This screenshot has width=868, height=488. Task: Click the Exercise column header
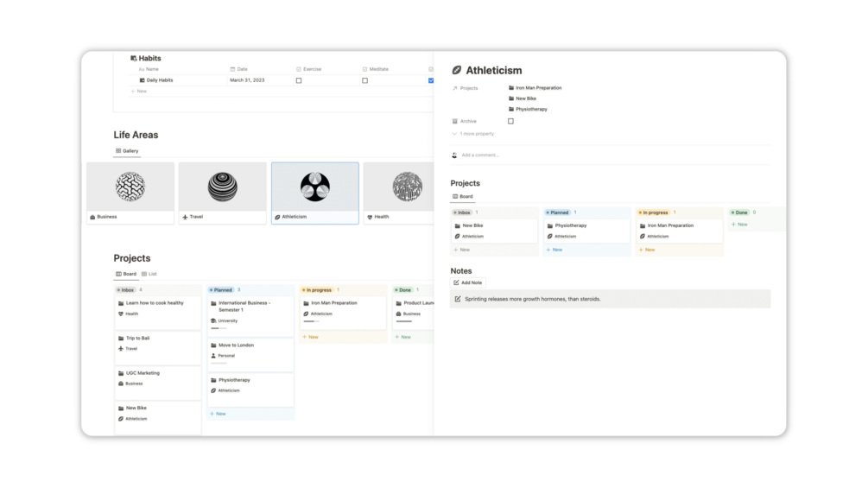pos(309,69)
